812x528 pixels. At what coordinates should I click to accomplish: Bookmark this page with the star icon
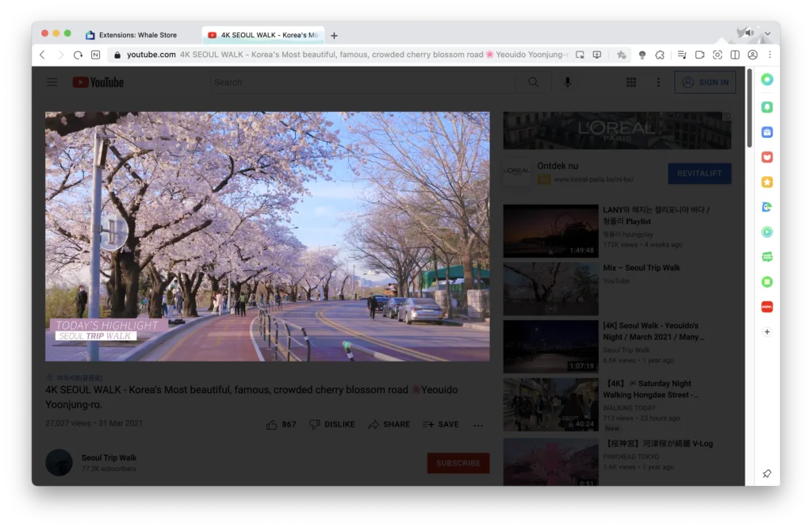(x=622, y=55)
